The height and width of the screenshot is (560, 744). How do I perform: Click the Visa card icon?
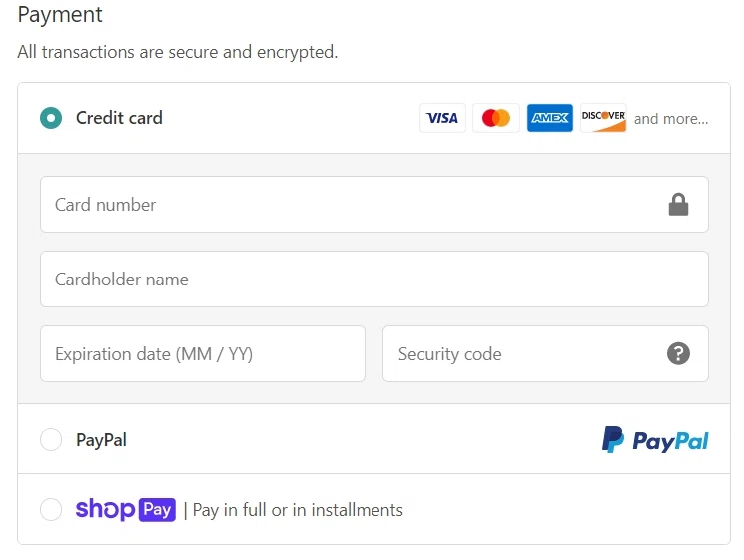(442, 118)
